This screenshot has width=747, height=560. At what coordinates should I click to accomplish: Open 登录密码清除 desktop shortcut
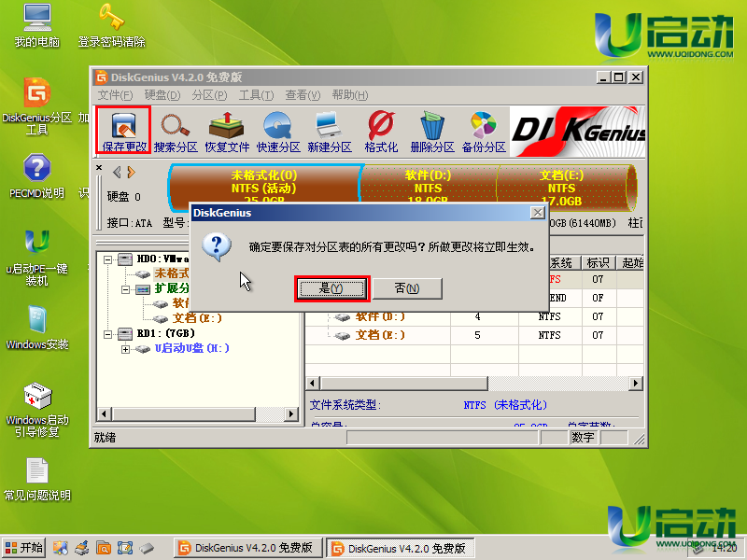112,25
